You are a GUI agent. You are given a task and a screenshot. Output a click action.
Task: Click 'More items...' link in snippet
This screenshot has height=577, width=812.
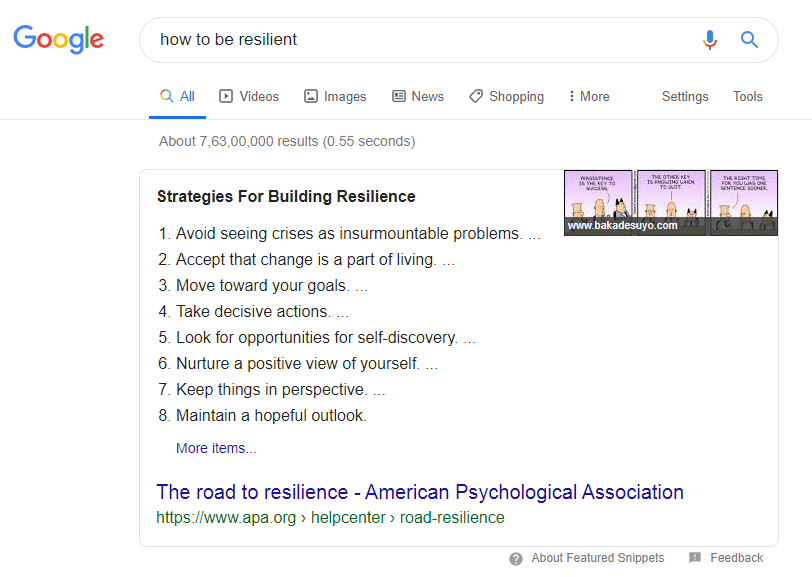coord(216,448)
